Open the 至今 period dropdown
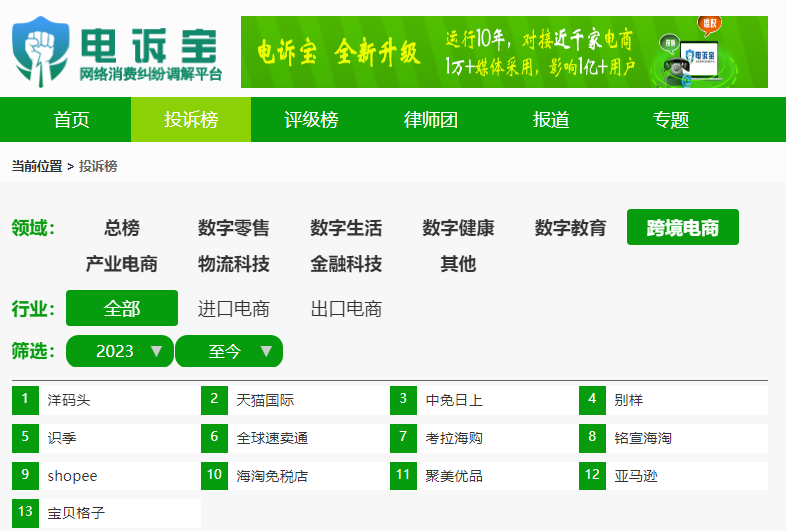Screen dimensions: 786x531 [x=229, y=351]
